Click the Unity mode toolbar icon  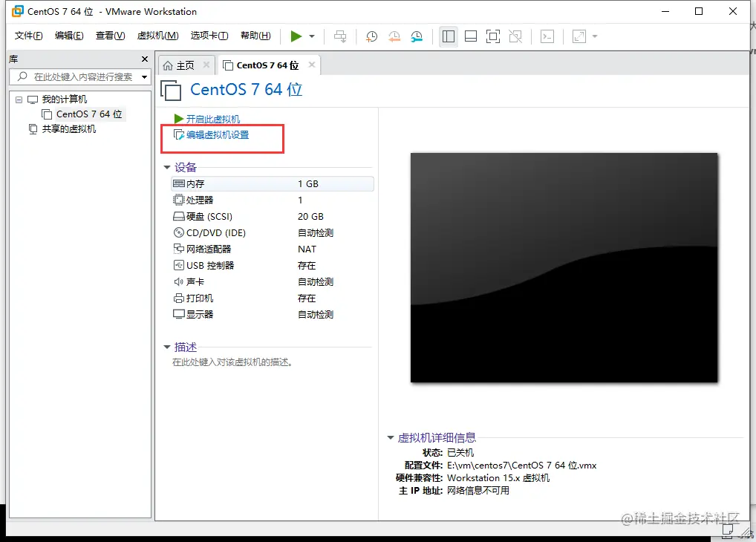pos(515,36)
